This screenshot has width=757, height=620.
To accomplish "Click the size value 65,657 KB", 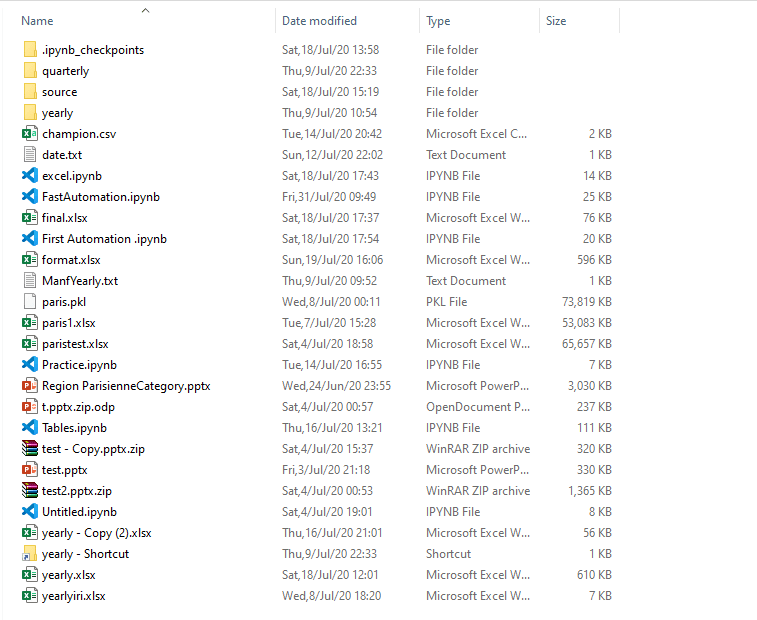I will (587, 344).
